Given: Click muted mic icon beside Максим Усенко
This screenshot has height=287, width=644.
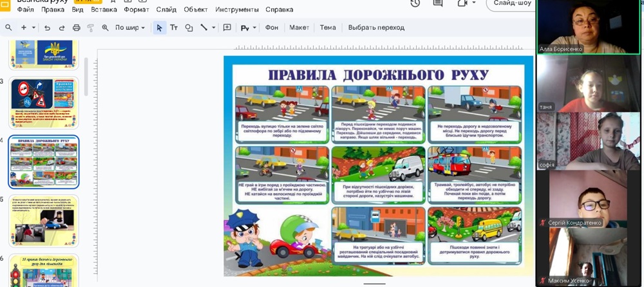Looking at the screenshot, I should pyautogui.click(x=543, y=281).
